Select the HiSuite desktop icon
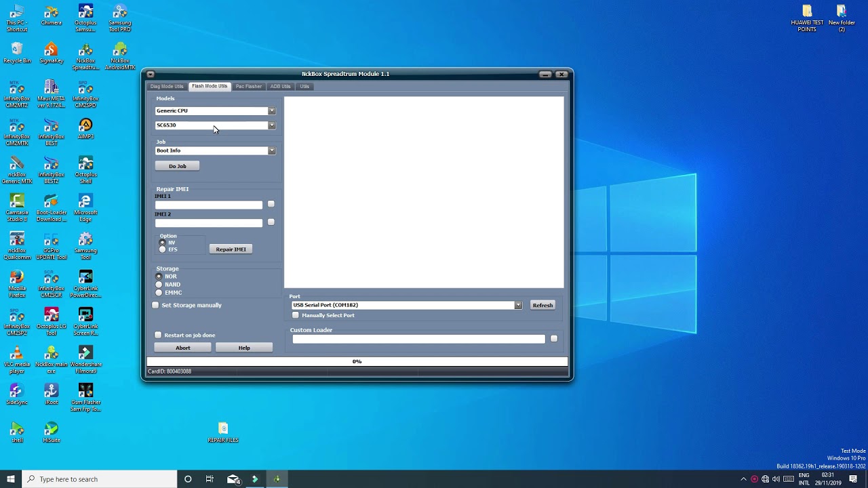Image resolution: width=868 pixels, height=488 pixels. [x=51, y=432]
